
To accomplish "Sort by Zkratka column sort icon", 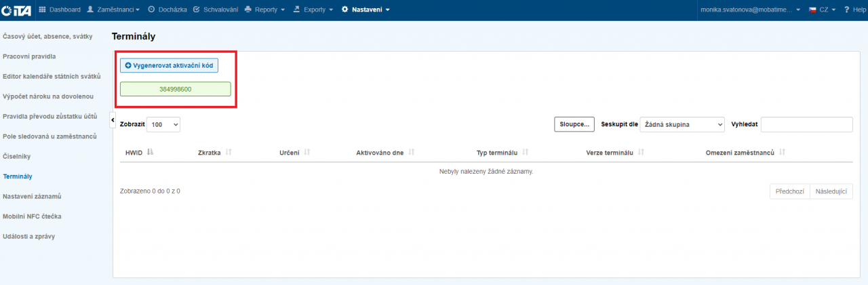I will point(229,153).
